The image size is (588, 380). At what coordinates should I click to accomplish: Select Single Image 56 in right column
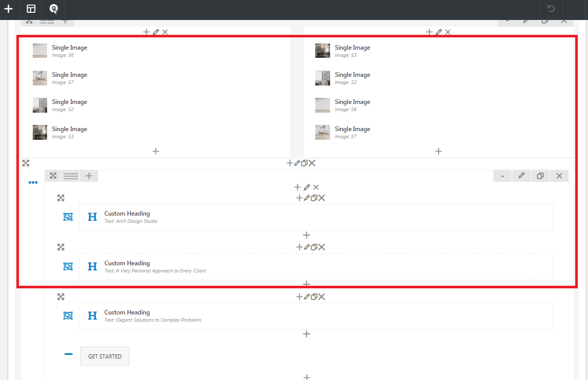click(439, 105)
